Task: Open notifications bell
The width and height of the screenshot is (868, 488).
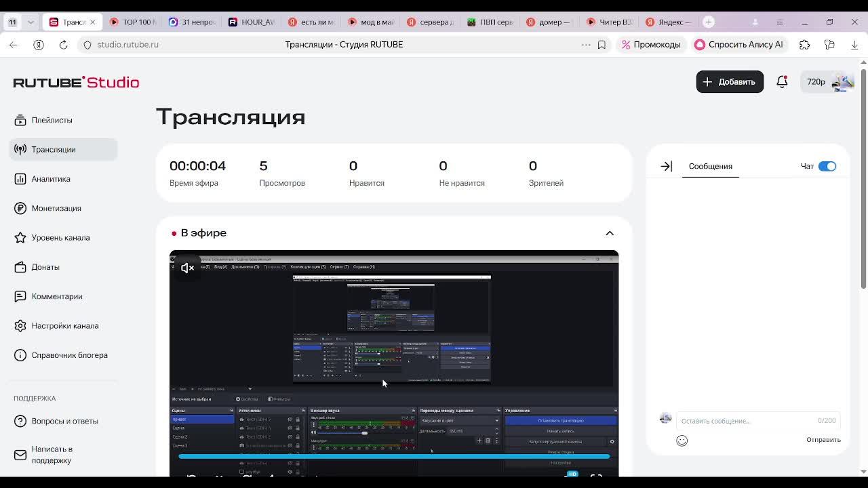Action: click(782, 81)
